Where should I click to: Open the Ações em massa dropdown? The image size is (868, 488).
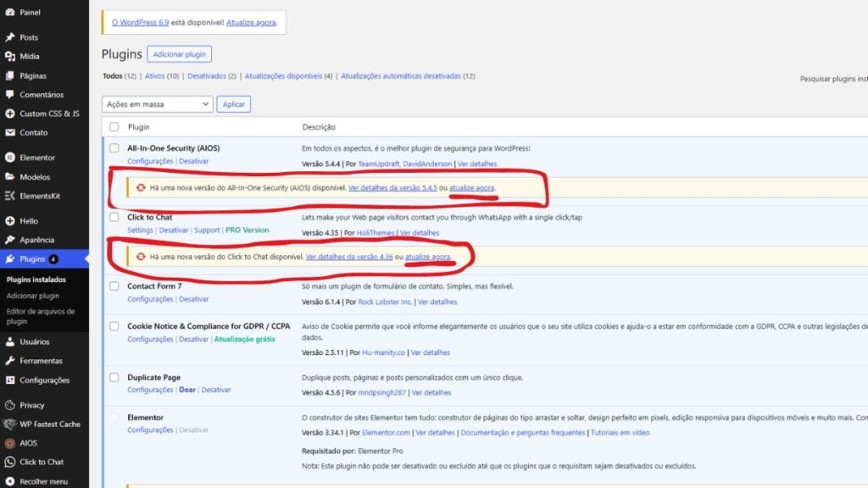(x=157, y=103)
